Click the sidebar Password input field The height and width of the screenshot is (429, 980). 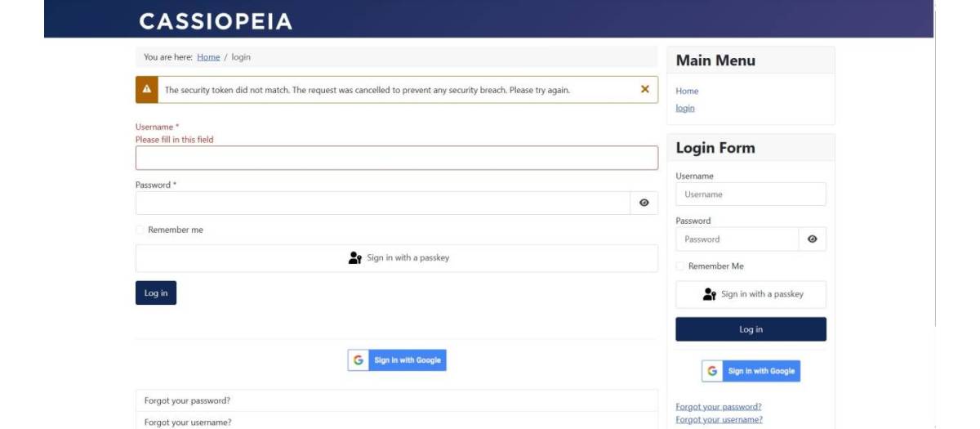click(737, 239)
